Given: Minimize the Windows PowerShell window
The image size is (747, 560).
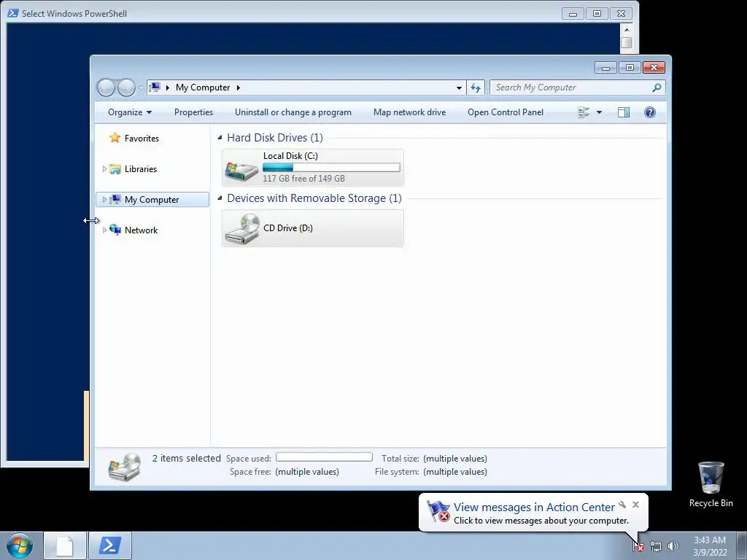Looking at the screenshot, I should pos(573,14).
